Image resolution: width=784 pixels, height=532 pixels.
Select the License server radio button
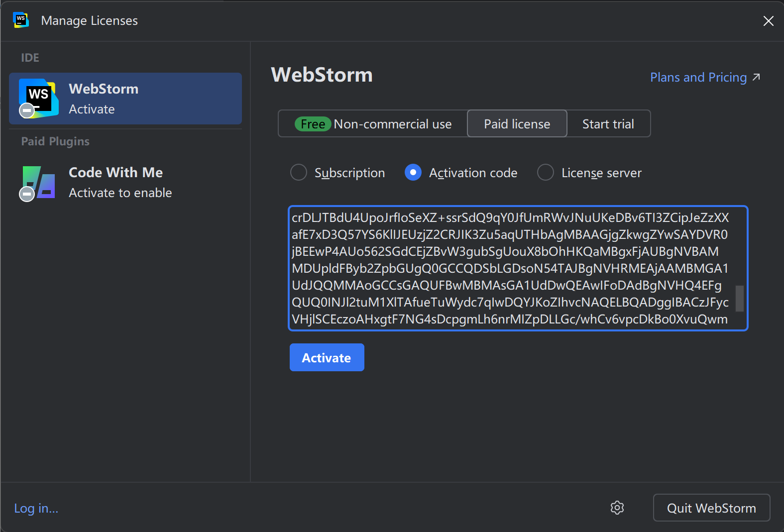coord(546,173)
